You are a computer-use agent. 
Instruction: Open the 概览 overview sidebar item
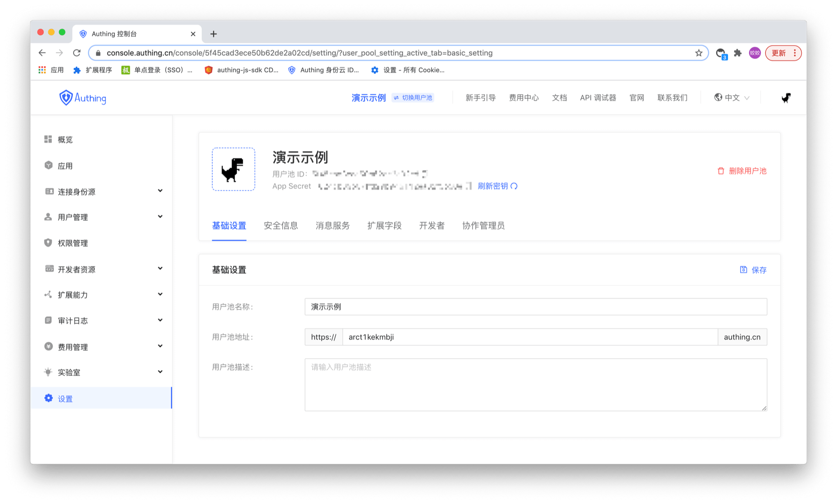click(65, 140)
